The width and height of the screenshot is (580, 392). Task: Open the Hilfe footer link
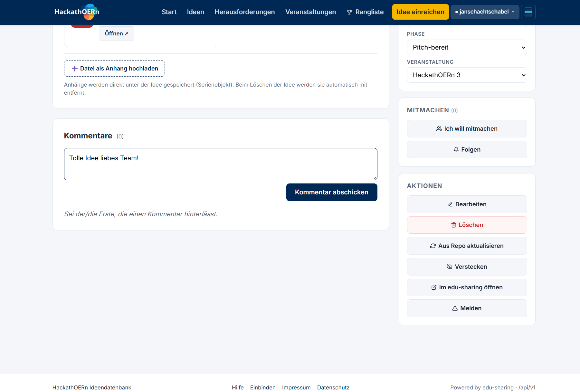(238, 387)
